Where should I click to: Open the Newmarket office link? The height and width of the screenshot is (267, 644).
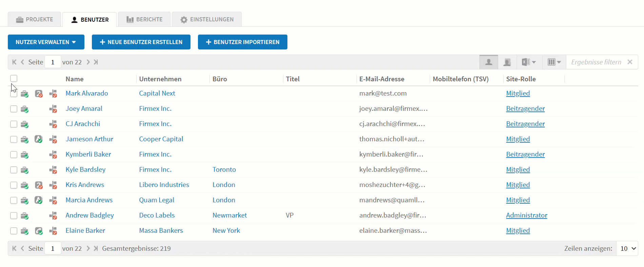tap(230, 215)
